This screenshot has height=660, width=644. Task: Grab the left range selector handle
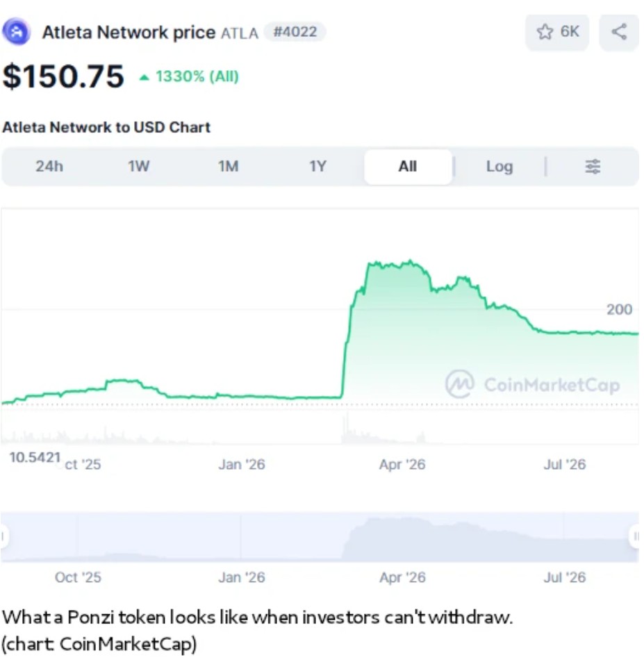(x=3, y=536)
